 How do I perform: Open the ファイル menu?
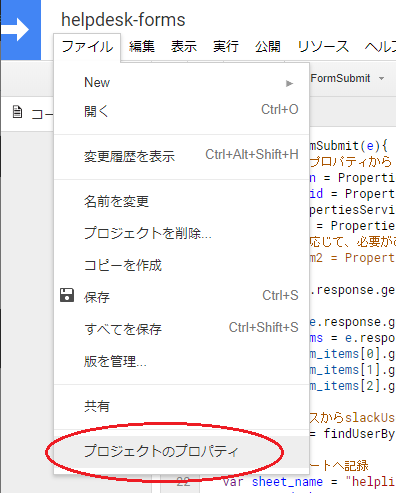87,47
